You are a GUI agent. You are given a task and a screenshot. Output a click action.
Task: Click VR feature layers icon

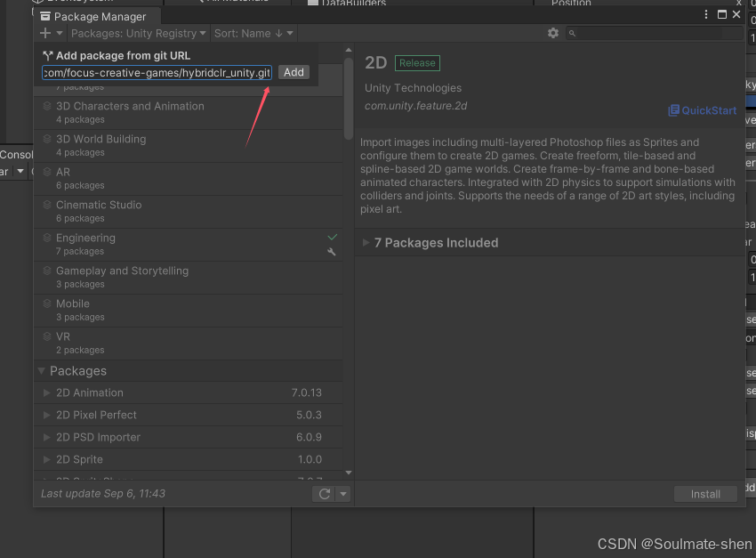tap(47, 336)
